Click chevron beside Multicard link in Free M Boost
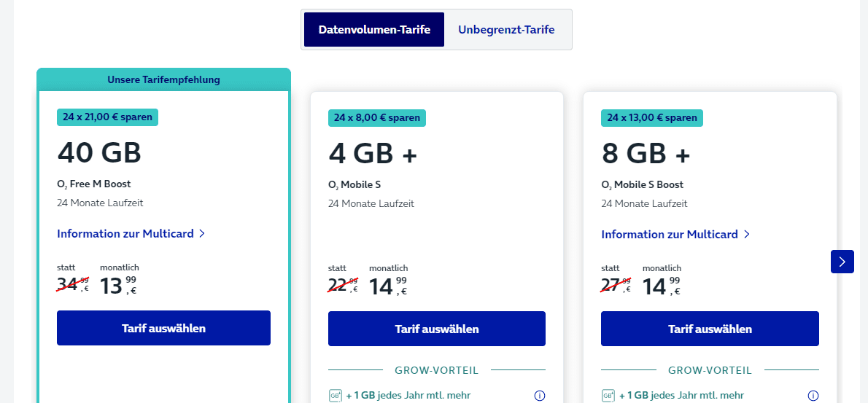This screenshot has height=403, width=868. pyautogui.click(x=202, y=234)
